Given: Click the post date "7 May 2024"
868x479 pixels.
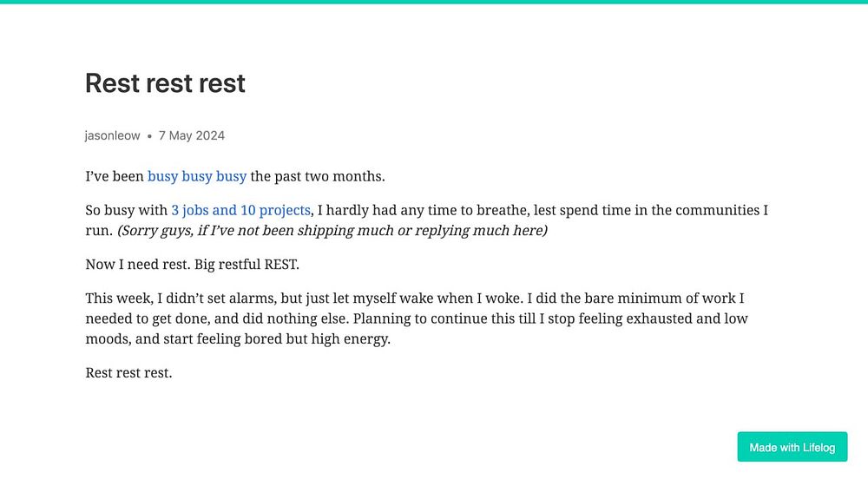Looking at the screenshot, I should 192,135.
